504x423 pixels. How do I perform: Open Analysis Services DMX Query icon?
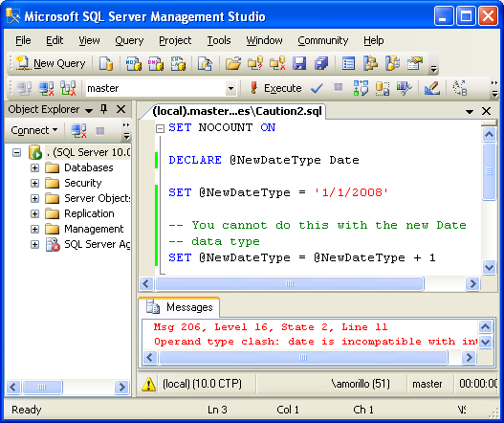[x=156, y=63]
